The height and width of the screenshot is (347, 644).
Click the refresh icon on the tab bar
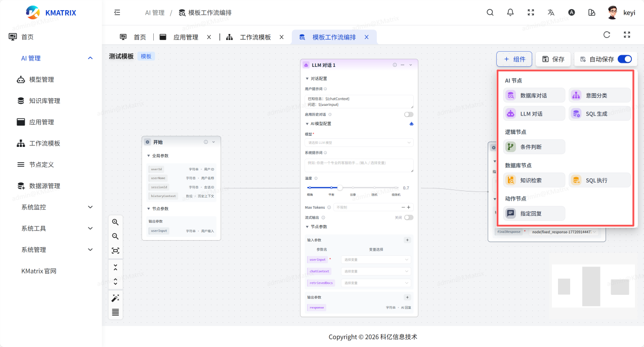coord(607,35)
